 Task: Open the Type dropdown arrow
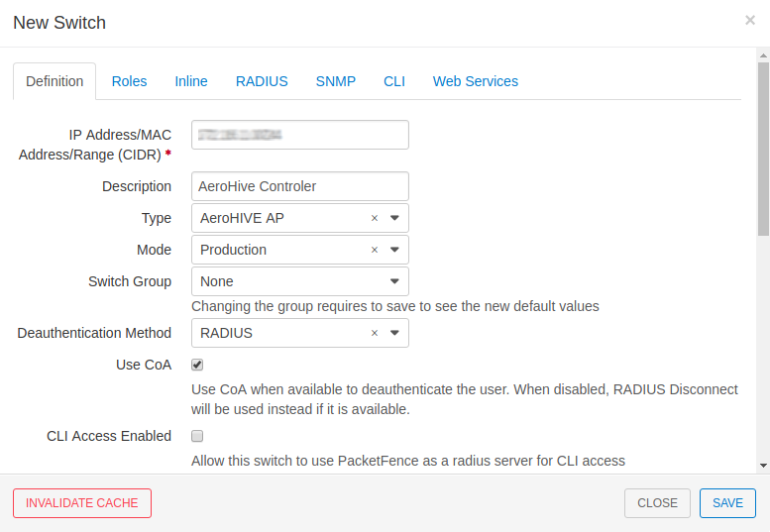394,218
